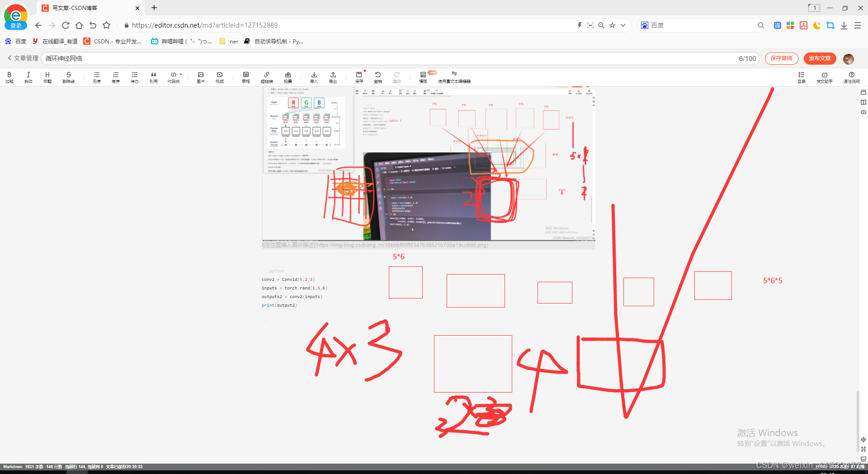
Task: Open the user avatar profile menu
Action: tap(849, 59)
